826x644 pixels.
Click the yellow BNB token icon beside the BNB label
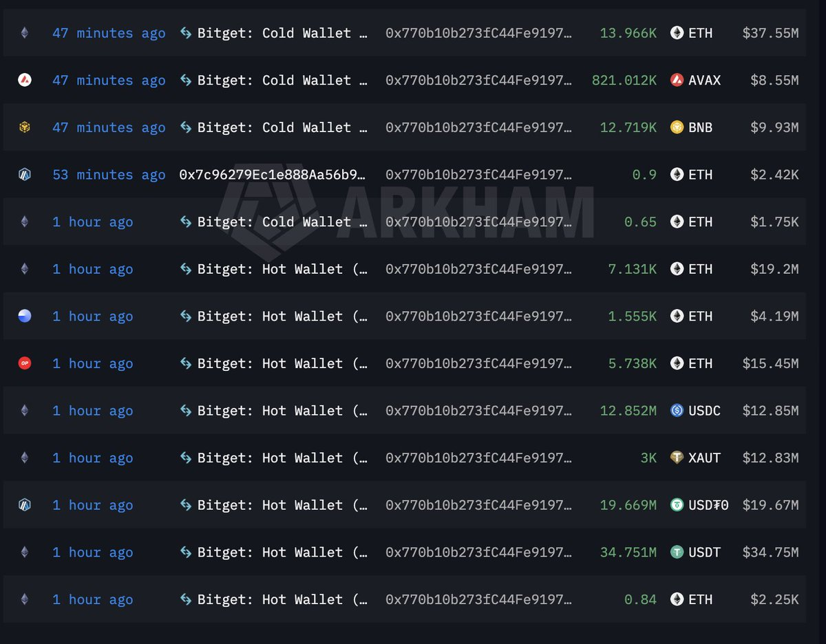[x=677, y=127]
